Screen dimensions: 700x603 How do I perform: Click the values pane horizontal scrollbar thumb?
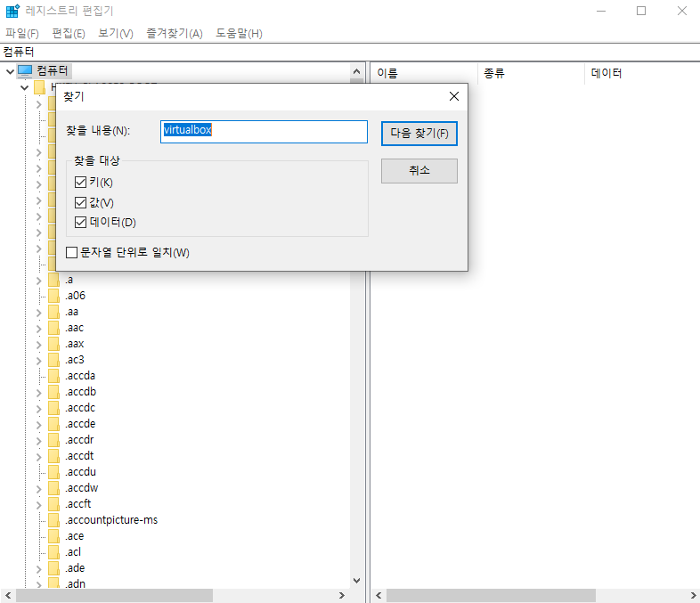click(x=491, y=595)
